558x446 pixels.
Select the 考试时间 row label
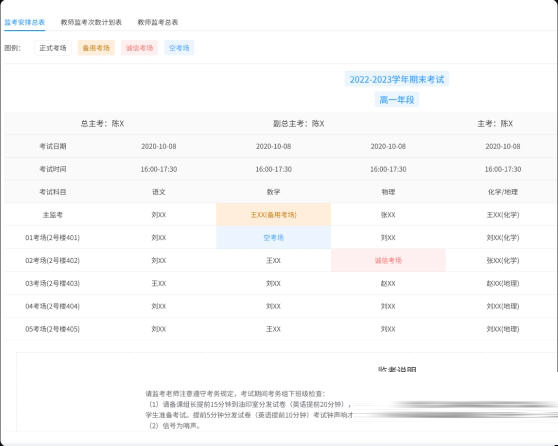click(x=53, y=169)
